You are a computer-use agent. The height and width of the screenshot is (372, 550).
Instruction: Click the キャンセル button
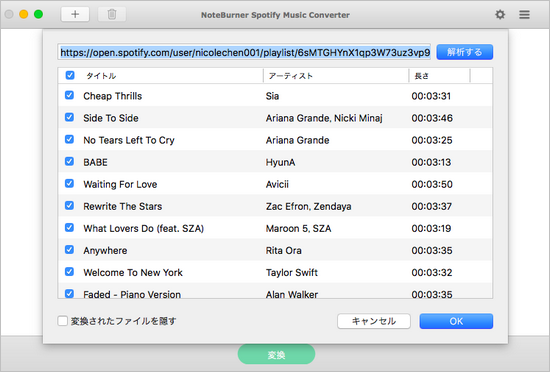(x=374, y=321)
